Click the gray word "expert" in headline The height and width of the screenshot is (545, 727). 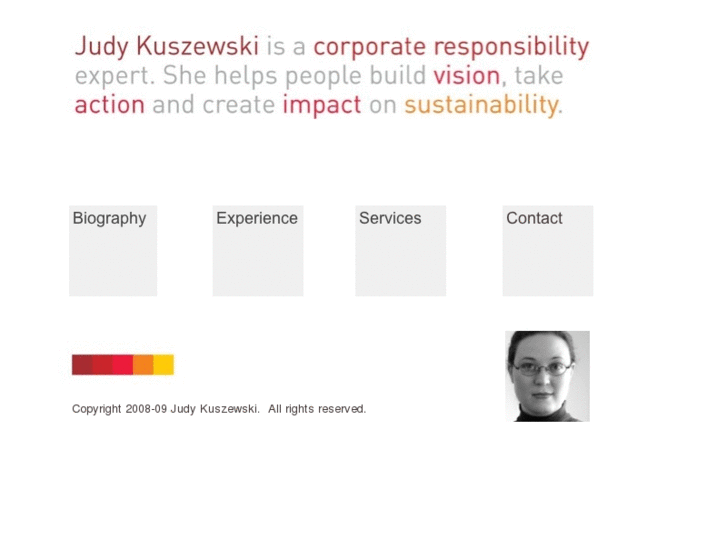tap(112, 76)
